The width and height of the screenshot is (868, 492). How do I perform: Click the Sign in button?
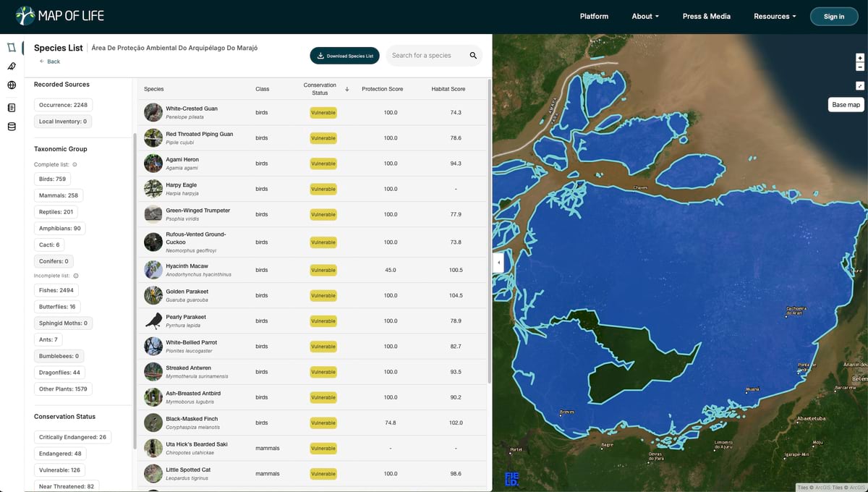(x=834, y=16)
